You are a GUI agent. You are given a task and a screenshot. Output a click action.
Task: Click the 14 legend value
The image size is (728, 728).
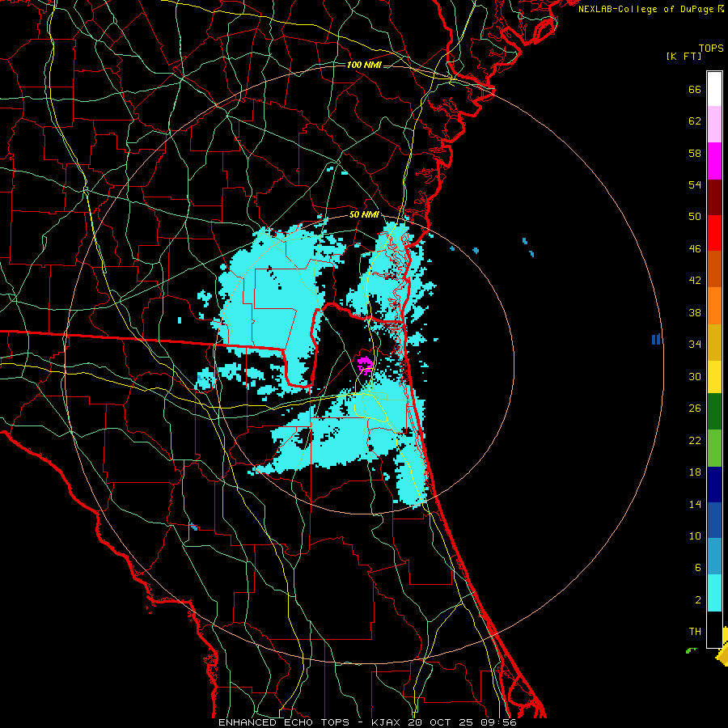(x=695, y=504)
